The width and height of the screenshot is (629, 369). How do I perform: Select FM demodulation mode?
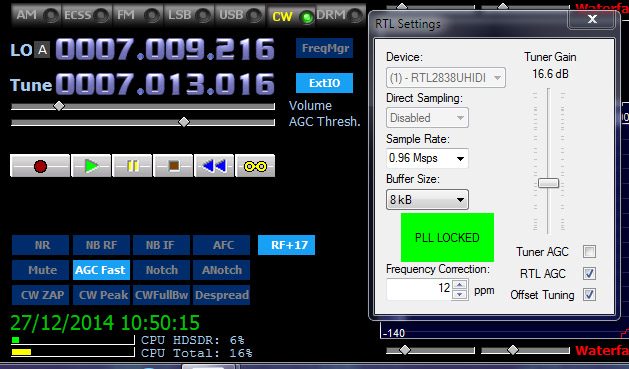click(x=138, y=15)
